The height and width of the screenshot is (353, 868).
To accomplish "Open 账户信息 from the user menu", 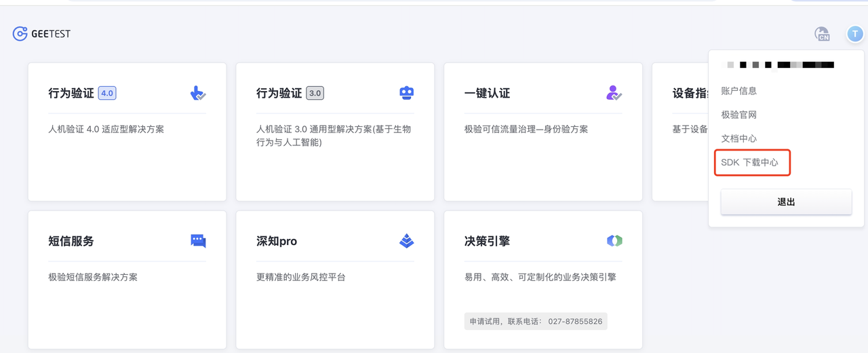I will pos(738,91).
